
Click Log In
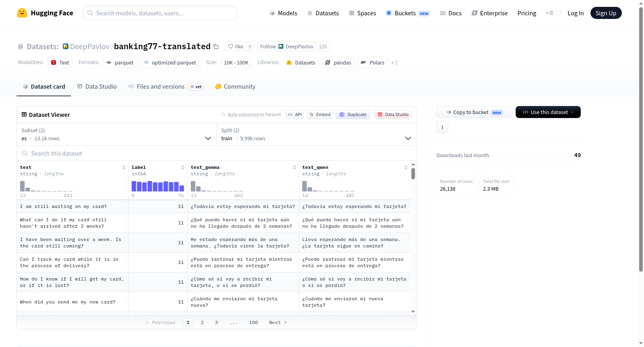click(576, 13)
